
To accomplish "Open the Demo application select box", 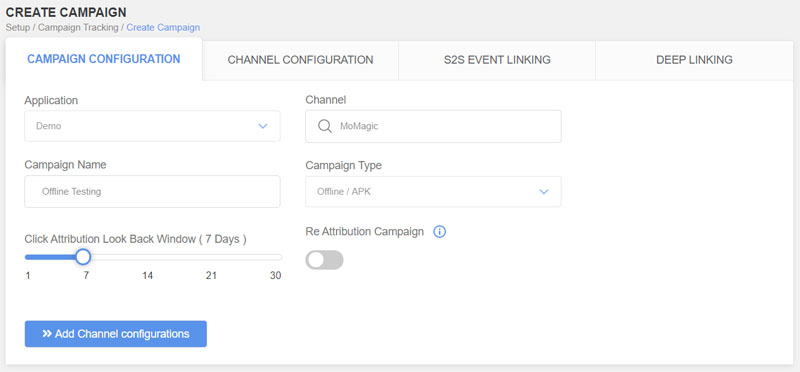I will pos(152,126).
